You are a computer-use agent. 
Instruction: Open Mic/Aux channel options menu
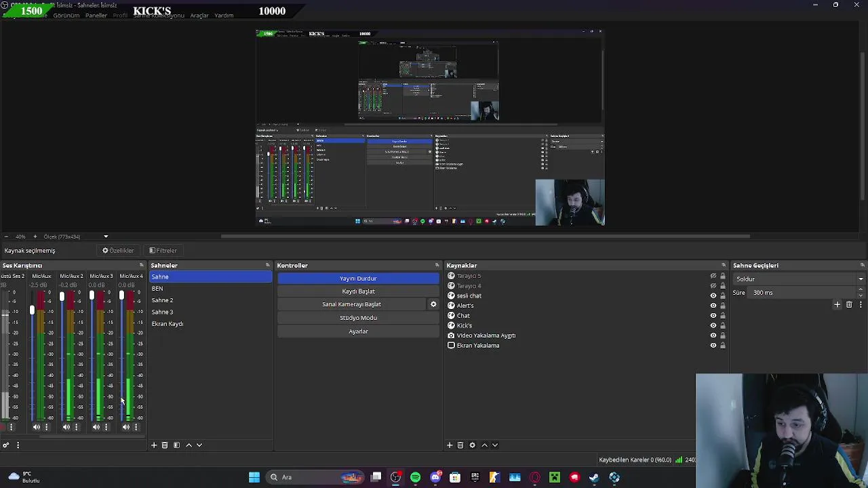point(46,427)
